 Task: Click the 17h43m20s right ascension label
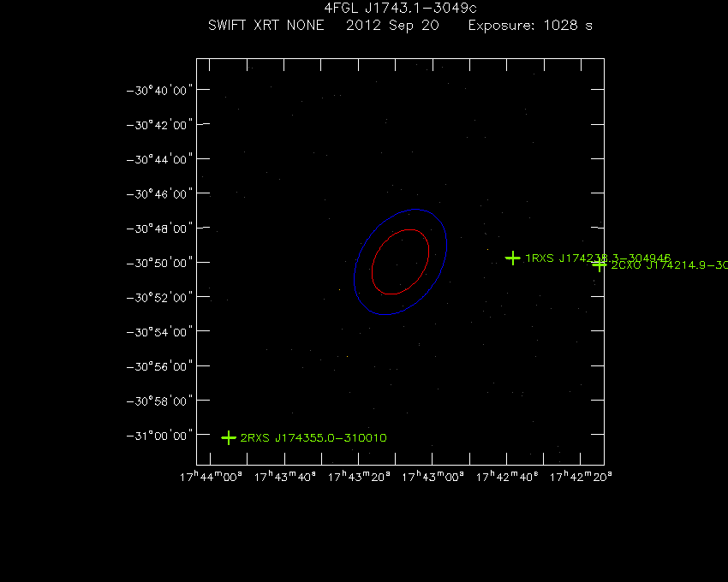tap(359, 476)
